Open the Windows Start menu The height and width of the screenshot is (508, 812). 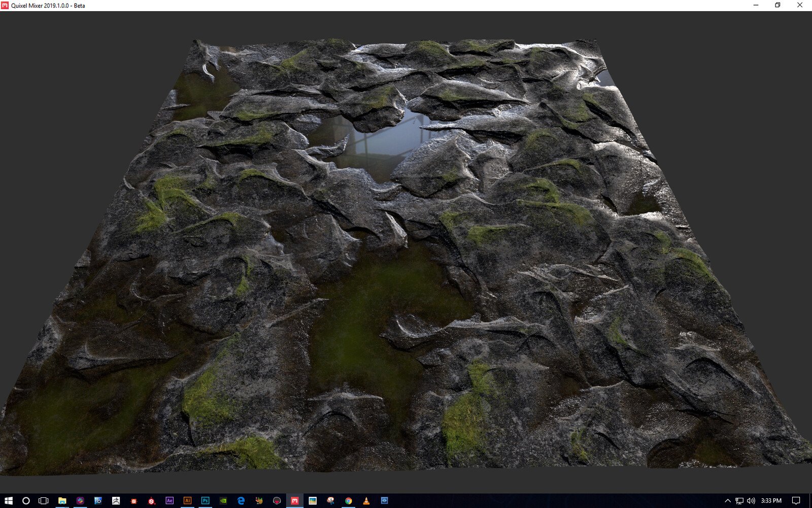[x=9, y=500]
